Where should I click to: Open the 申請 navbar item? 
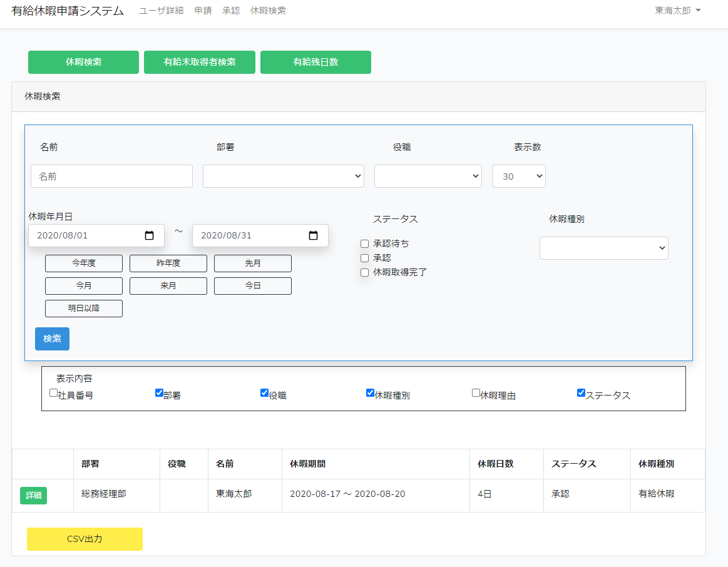pyautogui.click(x=203, y=11)
